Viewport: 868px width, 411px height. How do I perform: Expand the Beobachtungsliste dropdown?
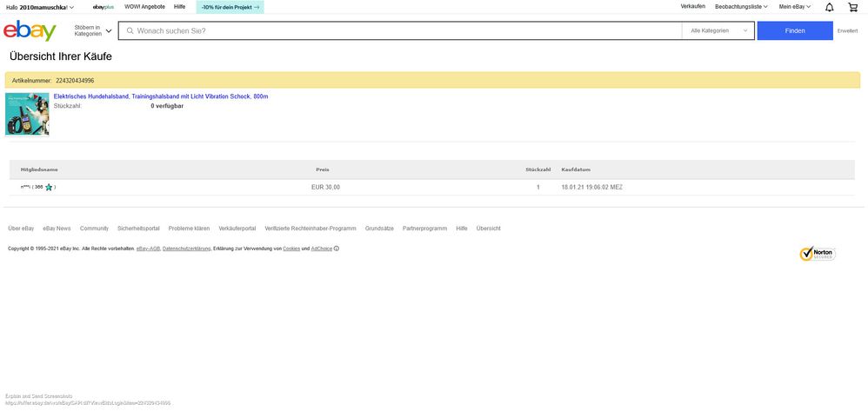741,7
